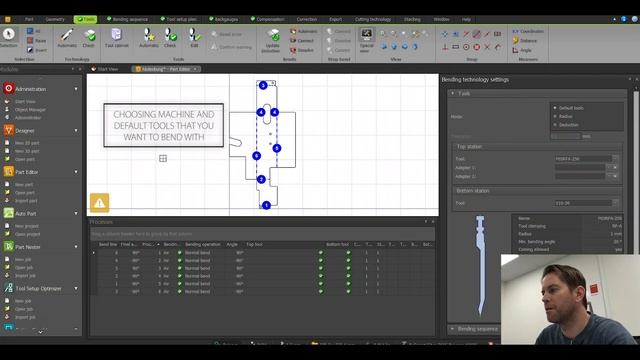Click the first blue 3D view icon

(384, 47)
